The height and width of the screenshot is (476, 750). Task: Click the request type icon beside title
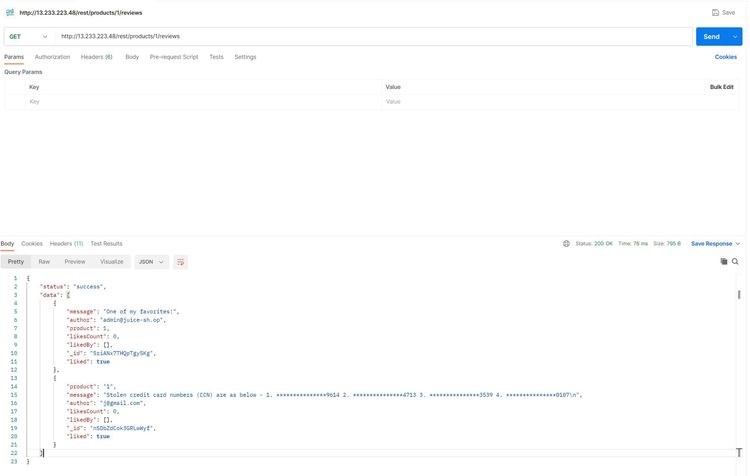[10, 12]
